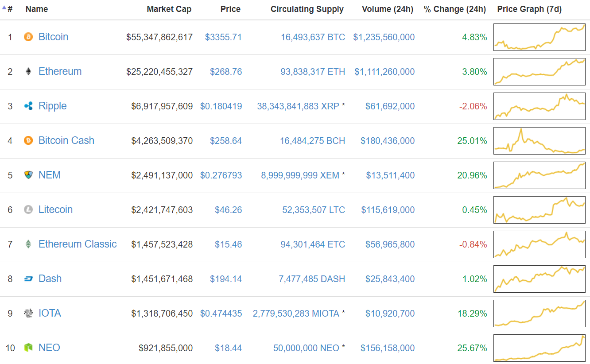This screenshot has height=364, width=590.
Task: Open the Ethereum Classic name link
Action: click(78, 244)
